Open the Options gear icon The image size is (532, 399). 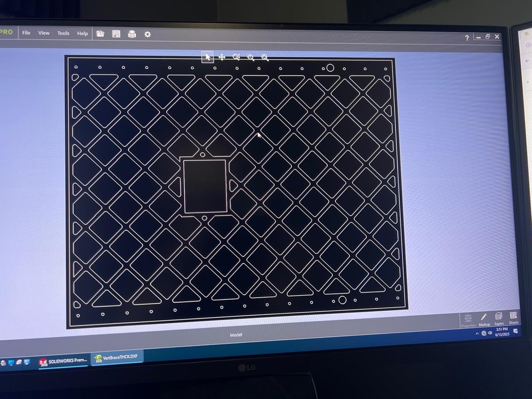(x=148, y=34)
